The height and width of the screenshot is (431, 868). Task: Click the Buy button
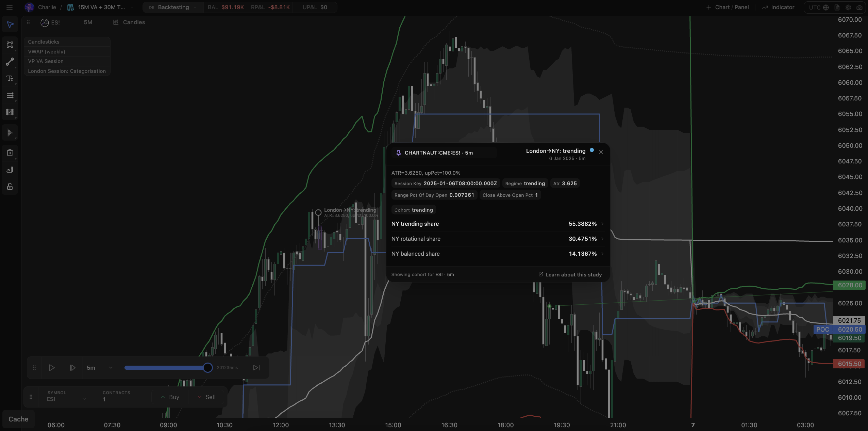tap(170, 397)
